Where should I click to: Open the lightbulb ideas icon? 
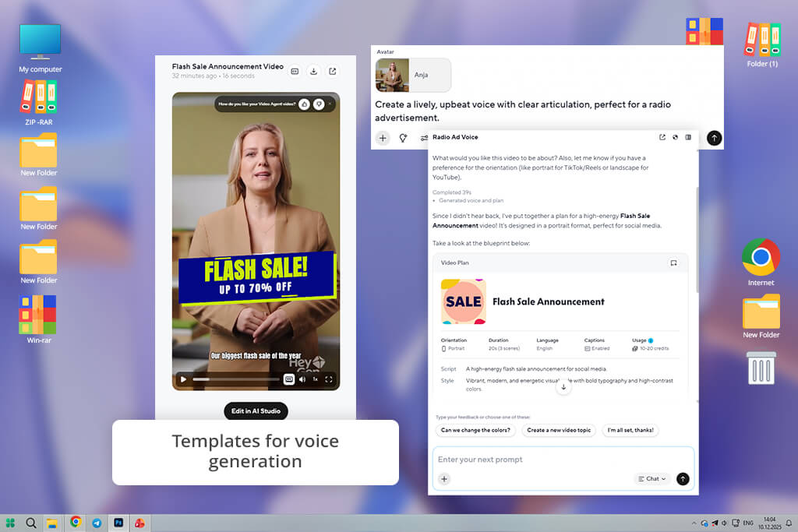point(403,138)
